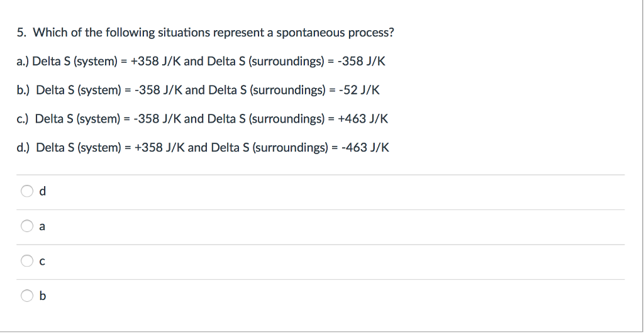This screenshot has width=644, height=334.
Task: Choose the radio button for answer a
Action: 27,226
